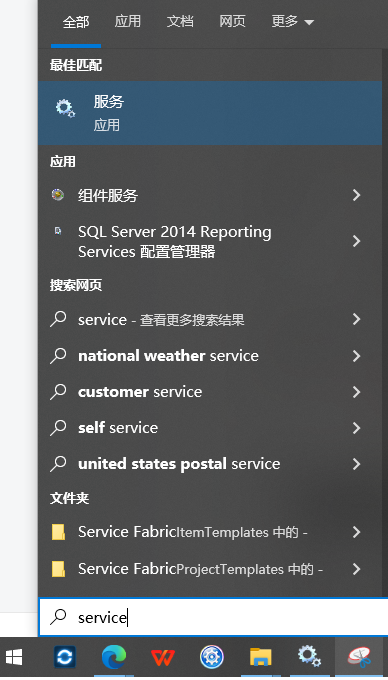
Task: Open the 更多 dropdown menu
Action: 292,21
